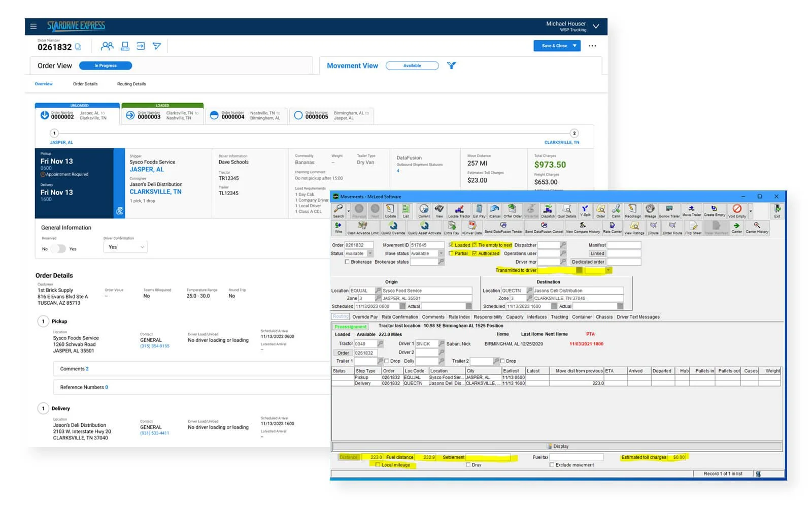This screenshot has width=812, height=508.
Task: Open the three-dot more options menu
Action: click(592, 46)
